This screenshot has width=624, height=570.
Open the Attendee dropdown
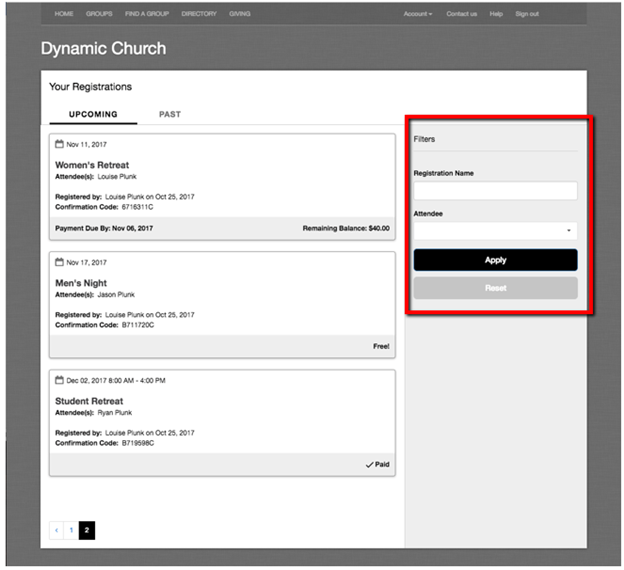(495, 230)
